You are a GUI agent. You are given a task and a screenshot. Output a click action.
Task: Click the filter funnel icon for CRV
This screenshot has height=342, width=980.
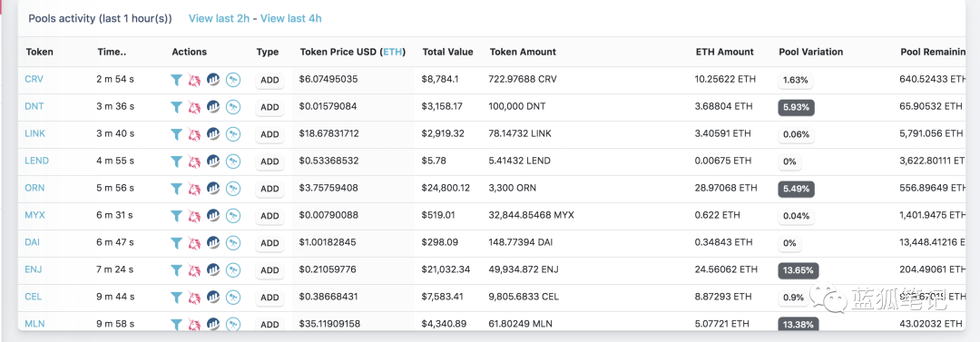pyautogui.click(x=176, y=80)
